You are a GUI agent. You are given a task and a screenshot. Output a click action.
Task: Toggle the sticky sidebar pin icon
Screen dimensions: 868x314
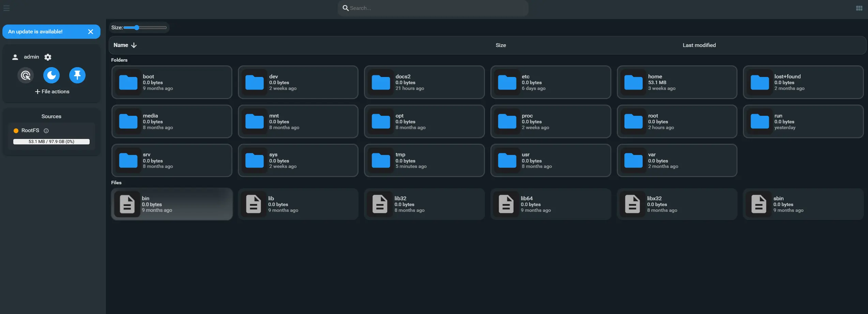(77, 75)
